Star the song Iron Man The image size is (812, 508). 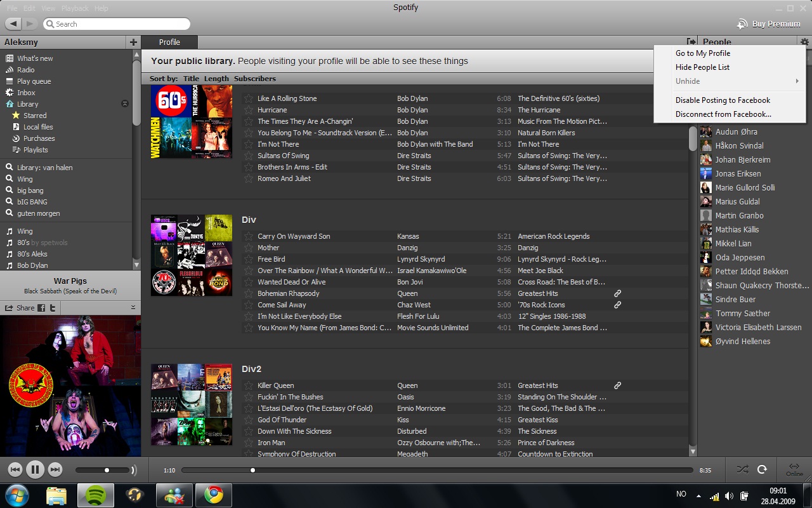[x=249, y=443]
